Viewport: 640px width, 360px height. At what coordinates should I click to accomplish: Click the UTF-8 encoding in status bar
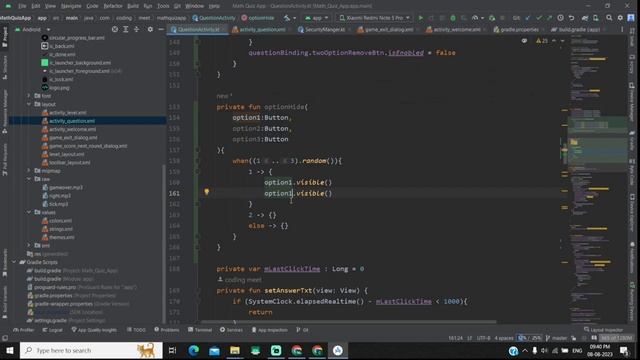[x=483, y=338]
